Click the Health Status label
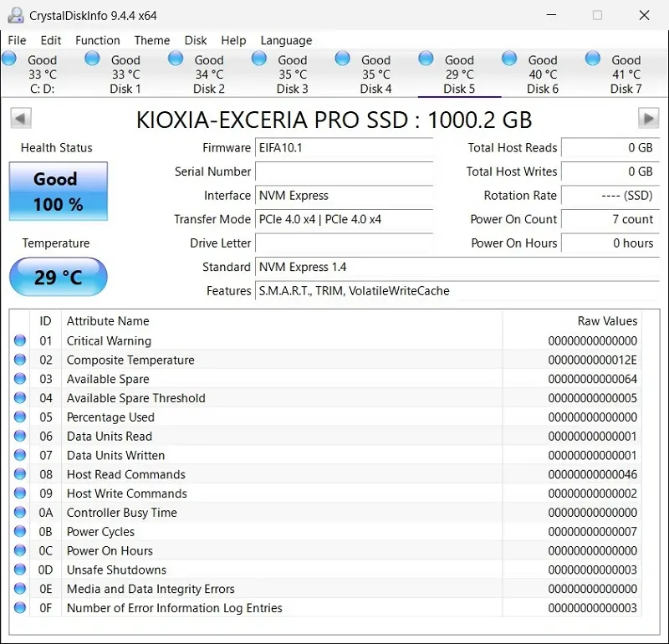This screenshot has height=644, width=669. click(x=56, y=148)
